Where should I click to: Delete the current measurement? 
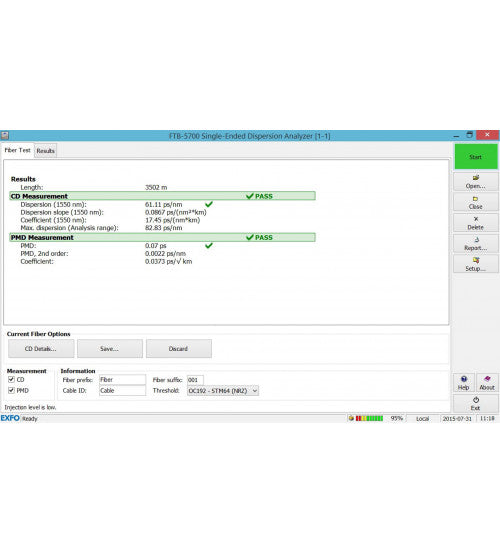coord(476,223)
